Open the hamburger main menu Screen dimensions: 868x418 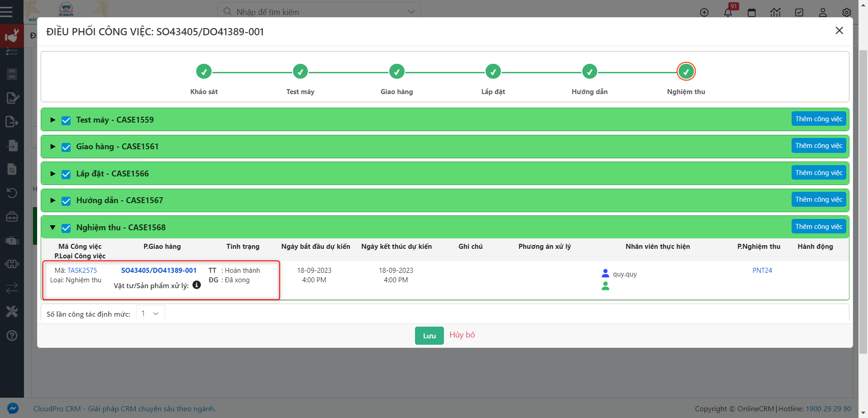point(6,12)
